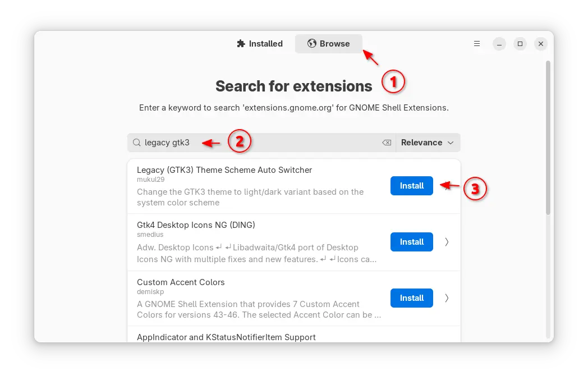Click the globe icon on Browse
This screenshot has height=380, width=588.
click(311, 44)
